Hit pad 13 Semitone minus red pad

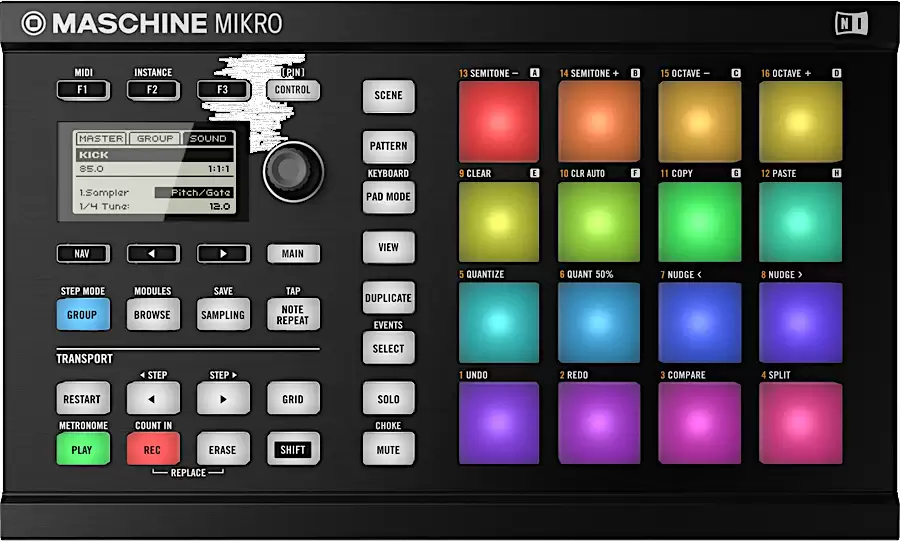click(x=498, y=121)
